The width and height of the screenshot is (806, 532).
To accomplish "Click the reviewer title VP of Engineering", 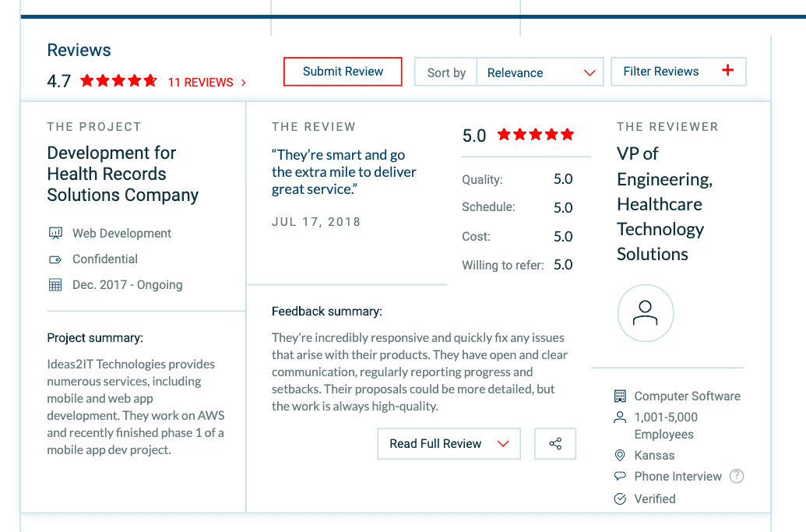I will coord(664,203).
